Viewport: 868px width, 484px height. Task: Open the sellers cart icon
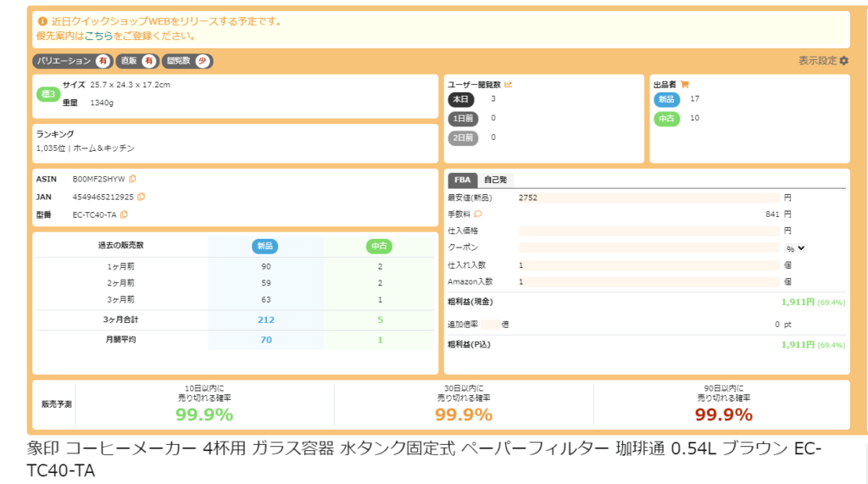[x=685, y=84]
